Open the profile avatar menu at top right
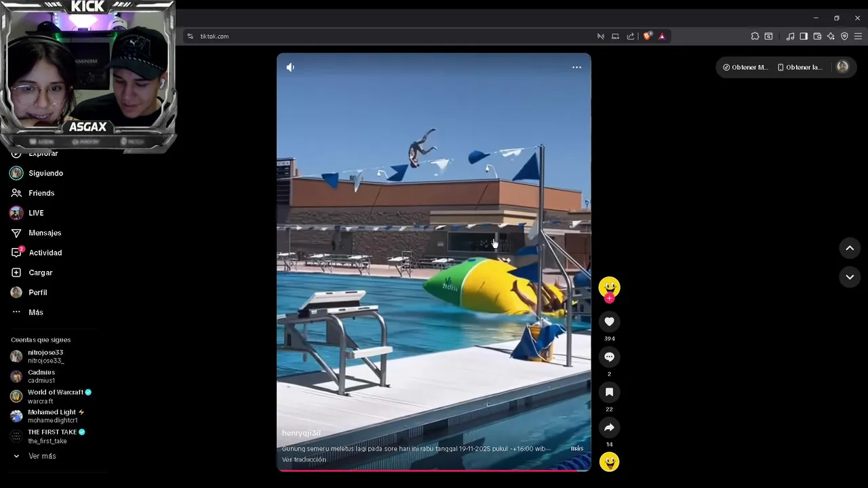This screenshot has height=488, width=868. 842,66
